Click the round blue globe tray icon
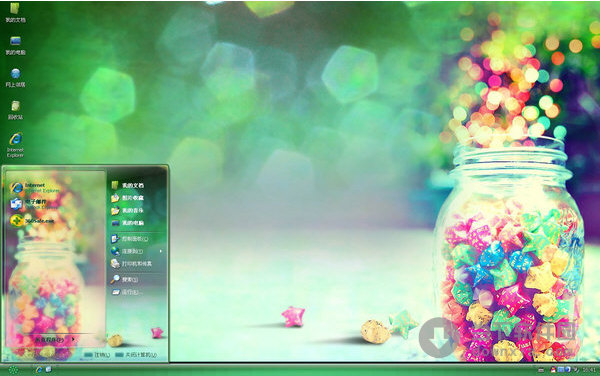This screenshot has height=376, width=600. pos(568,369)
